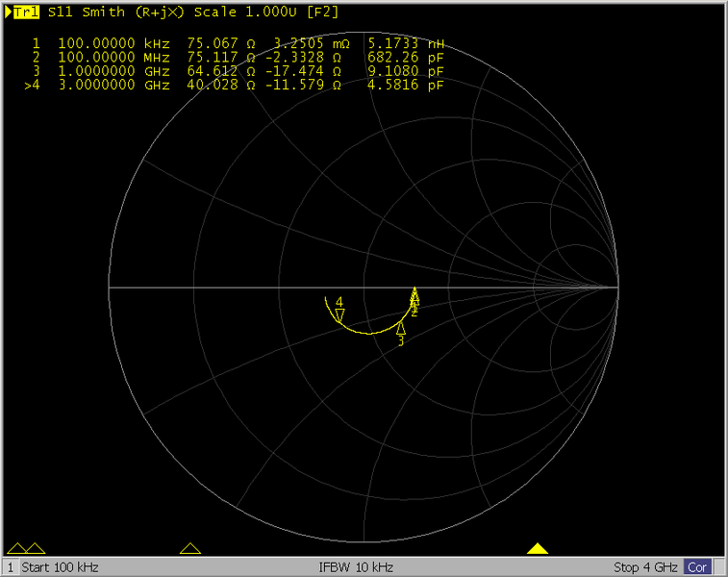The width and height of the screenshot is (728, 577).
Task: Click marker 3 triangle on Smith chart trace
Action: pos(401,328)
